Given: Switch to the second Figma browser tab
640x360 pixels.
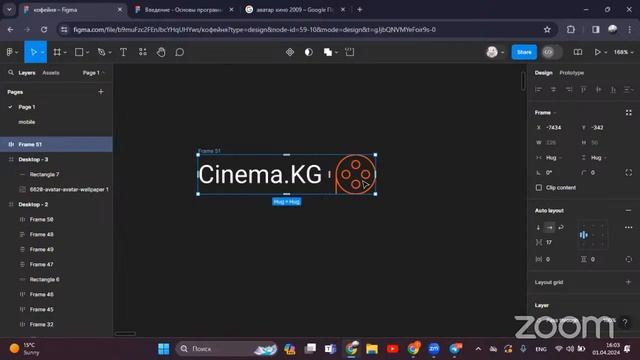Looking at the screenshot, I should (184, 9).
